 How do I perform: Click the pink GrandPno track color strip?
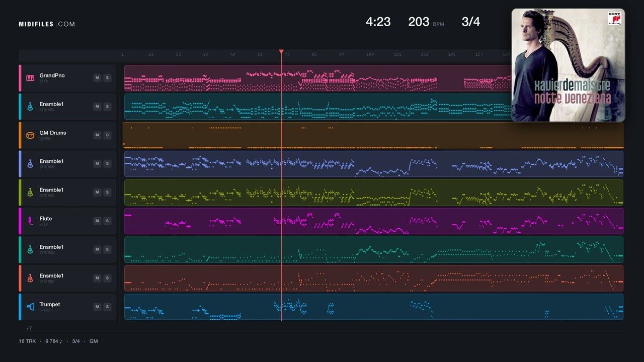(20, 78)
